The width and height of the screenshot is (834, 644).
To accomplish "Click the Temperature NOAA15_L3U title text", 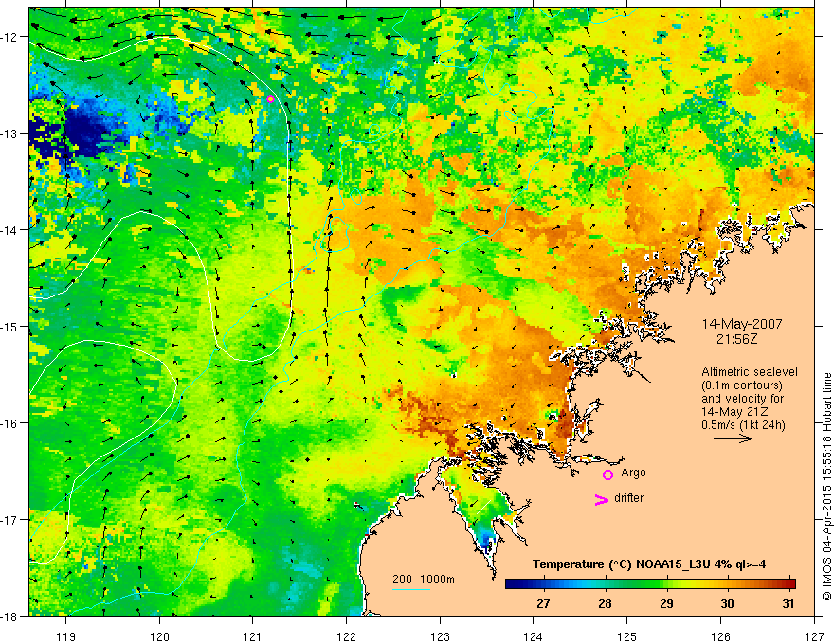I will pyautogui.click(x=649, y=564).
